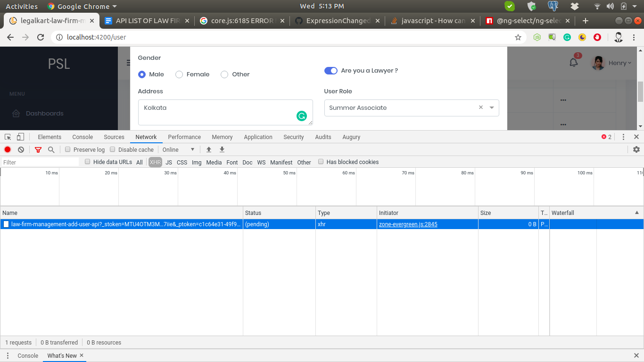This screenshot has width=644, height=362.
Task: Open the zone-evergreen.js:2845 initiator link
Action: point(408,224)
